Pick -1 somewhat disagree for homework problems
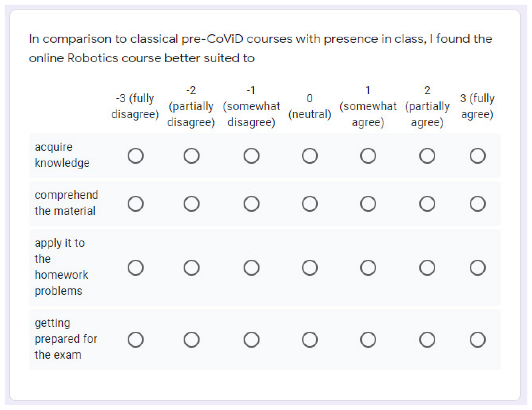The image size is (532, 410). pyautogui.click(x=251, y=267)
